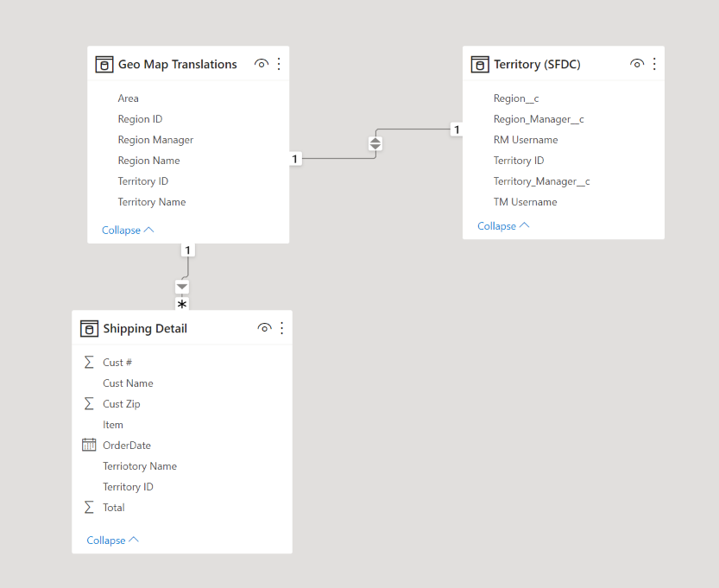Open more options for Geo Map Translations
719x588 pixels.
pyautogui.click(x=279, y=64)
